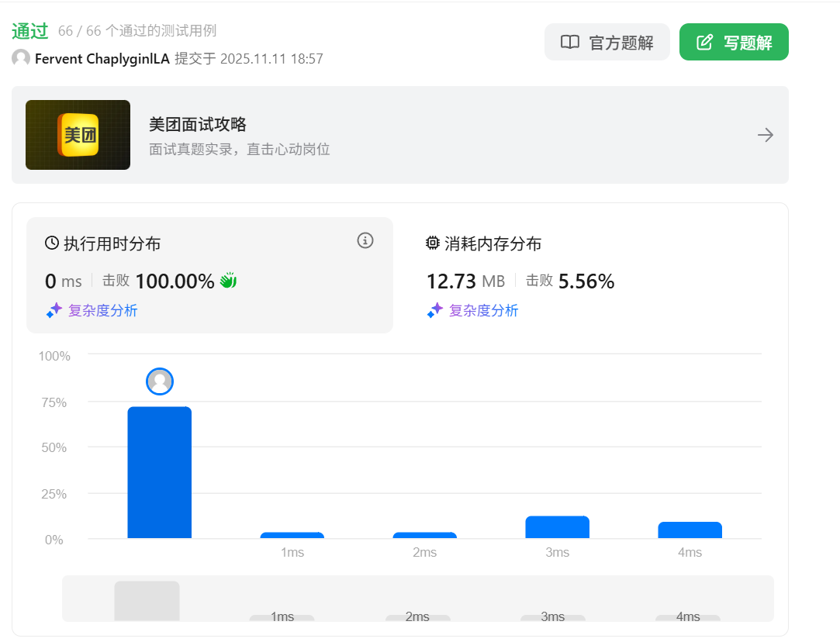Click the 3ms chart bar

tap(557, 527)
